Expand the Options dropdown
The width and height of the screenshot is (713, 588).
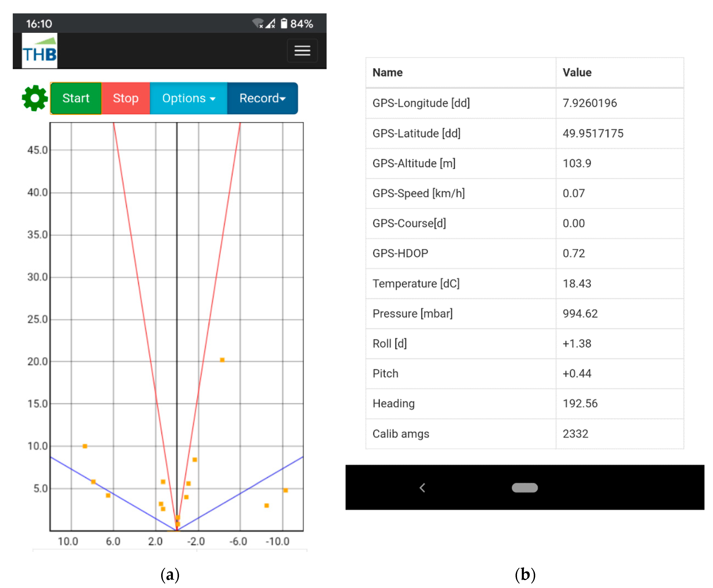tap(188, 98)
